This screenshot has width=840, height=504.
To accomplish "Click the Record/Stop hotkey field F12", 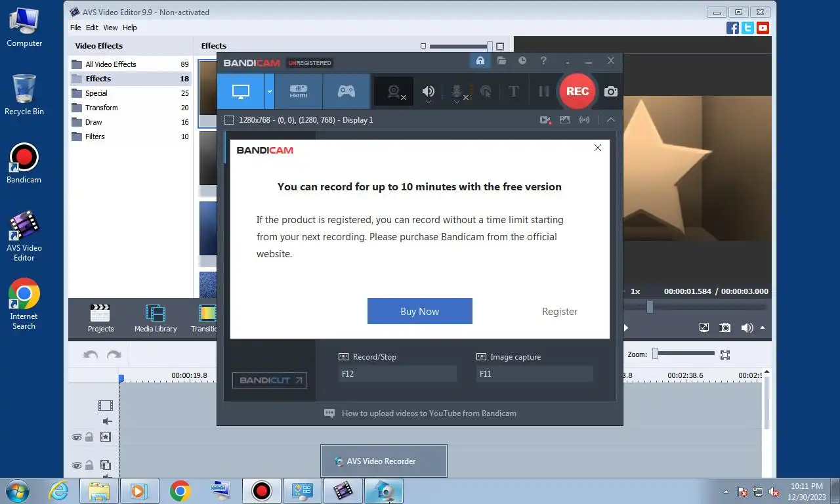I will [397, 374].
